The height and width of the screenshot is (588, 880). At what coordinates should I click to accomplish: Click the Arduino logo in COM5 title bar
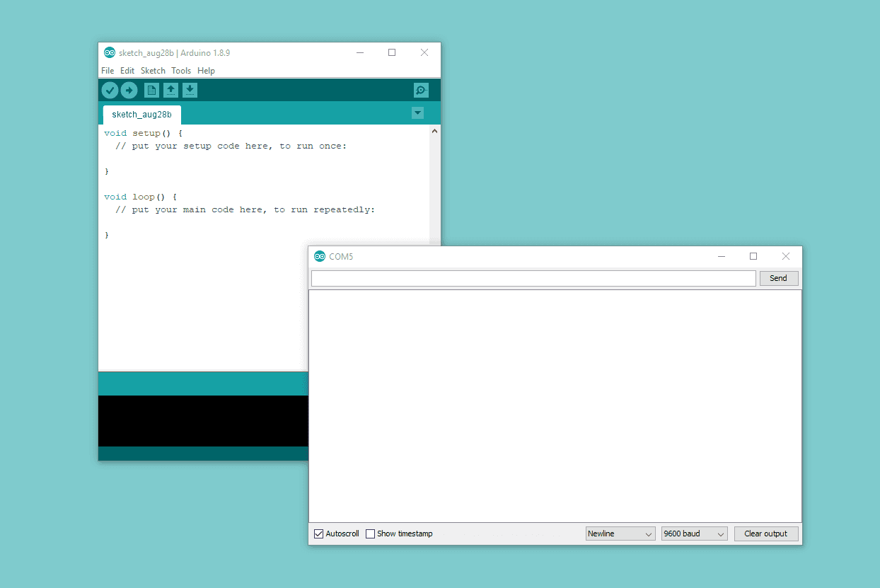(320, 256)
